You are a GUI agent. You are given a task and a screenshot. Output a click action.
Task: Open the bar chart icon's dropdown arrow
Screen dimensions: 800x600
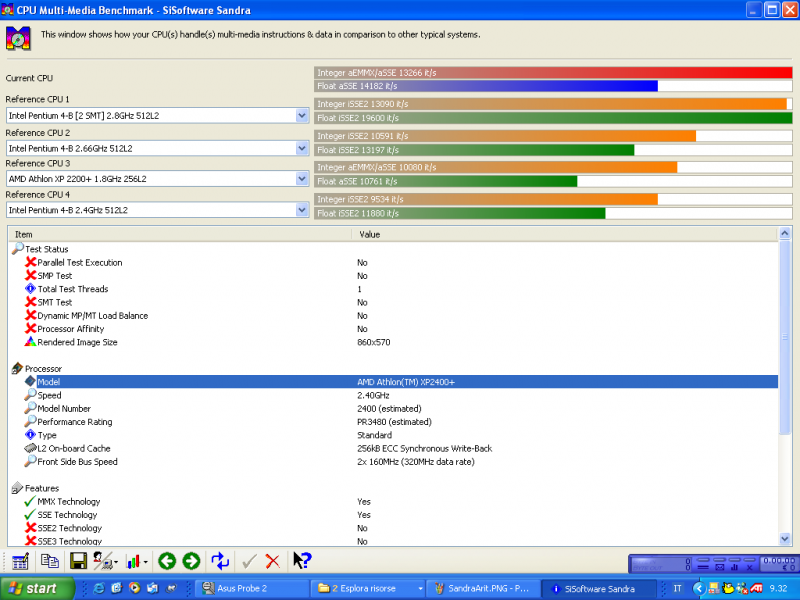coord(146,562)
